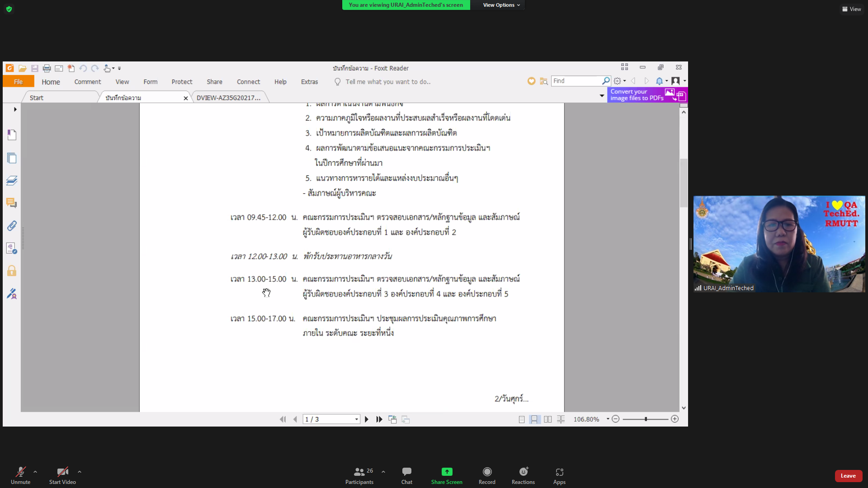The image size is (868, 488).
Task: Select the Hand tool in quick toolbar
Action: pyautogui.click(x=107, y=68)
